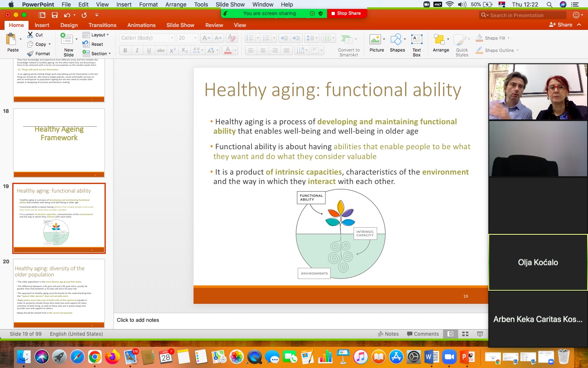The height and width of the screenshot is (368, 588).
Task: Open the Copy dropdown arrow
Action: click(50, 44)
